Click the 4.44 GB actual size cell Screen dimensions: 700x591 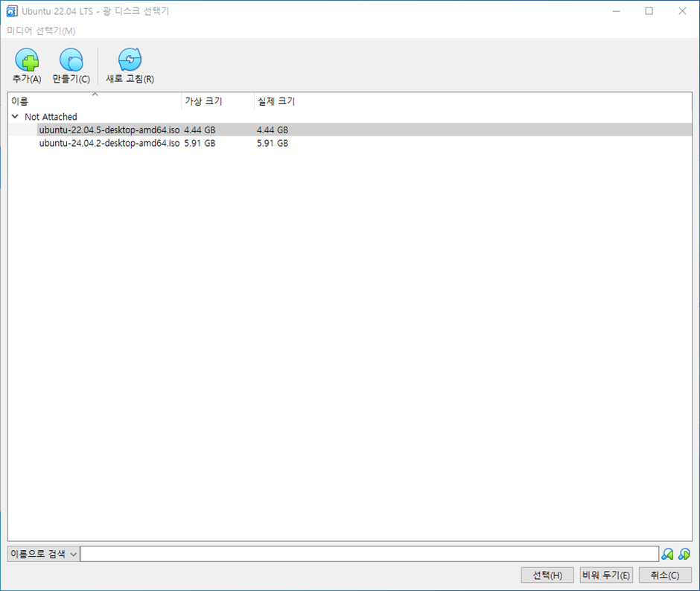coord(273,130)
